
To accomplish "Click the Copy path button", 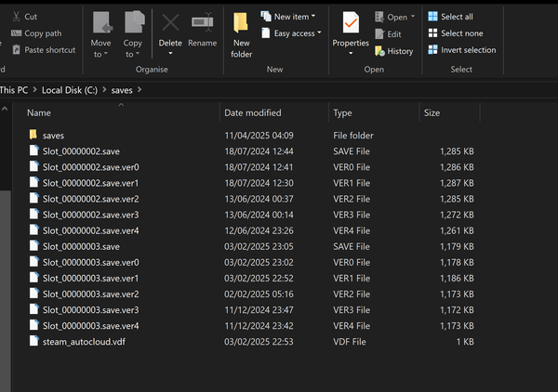I will click(x=42, y=33).
